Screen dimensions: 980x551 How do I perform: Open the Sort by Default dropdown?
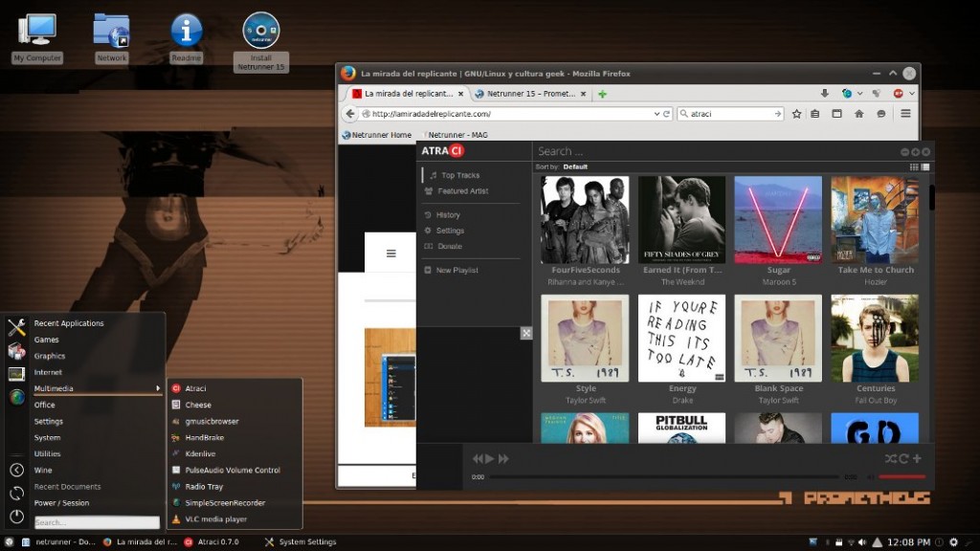[575, 166]
